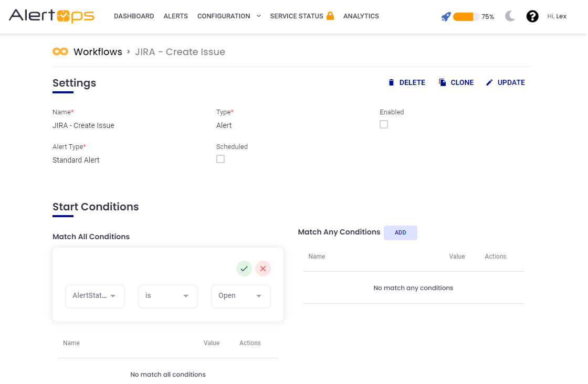Viewport: 588px width, 384px height.
Task: Open the Analytics menu item
Action: [361, 16]
